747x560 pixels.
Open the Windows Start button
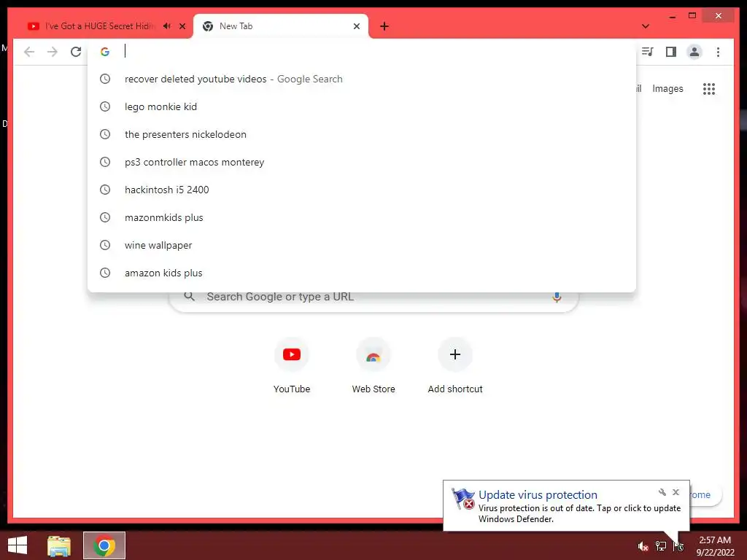click(18, 545)
